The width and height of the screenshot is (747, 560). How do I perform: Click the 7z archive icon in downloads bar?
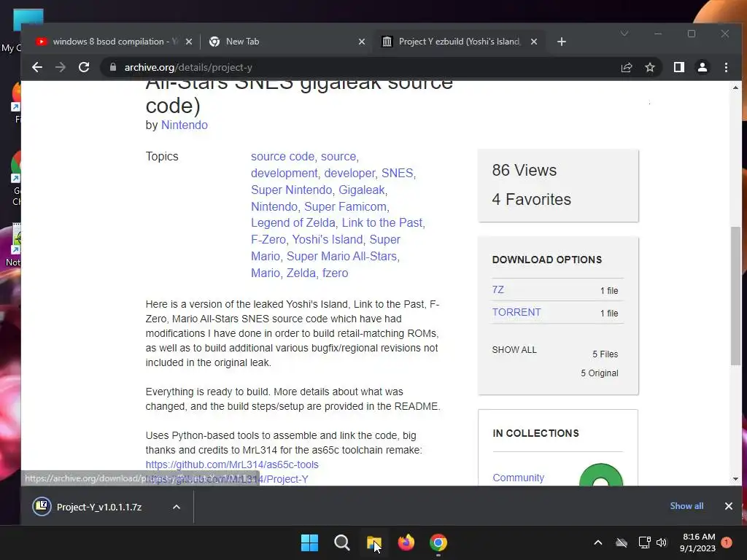click(x=42, y=506)
